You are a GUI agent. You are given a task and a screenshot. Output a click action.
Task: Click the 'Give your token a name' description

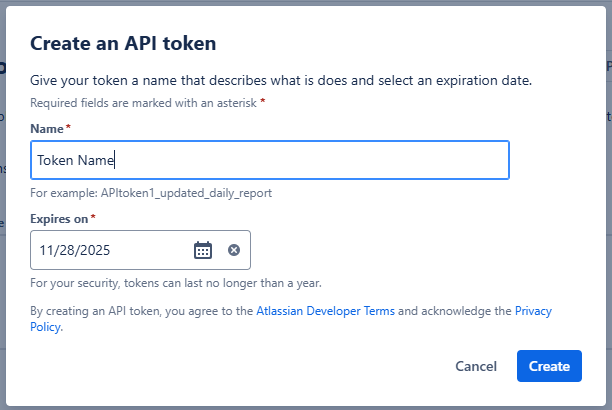[x=295, y=81]
